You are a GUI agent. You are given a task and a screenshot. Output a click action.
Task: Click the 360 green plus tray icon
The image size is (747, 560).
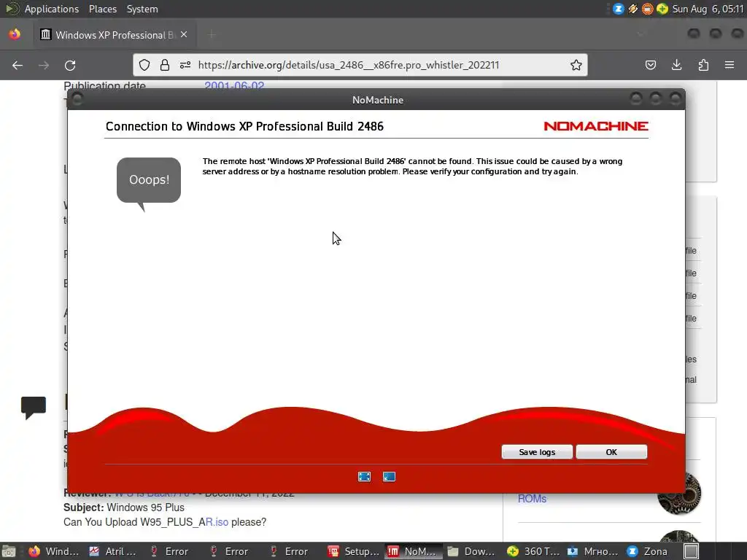click(x=662, y=9)
